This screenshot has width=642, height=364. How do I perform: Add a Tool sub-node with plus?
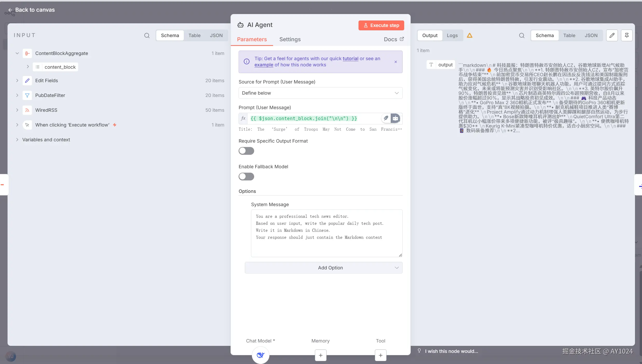pyautogui.click(x=381, y=355)
